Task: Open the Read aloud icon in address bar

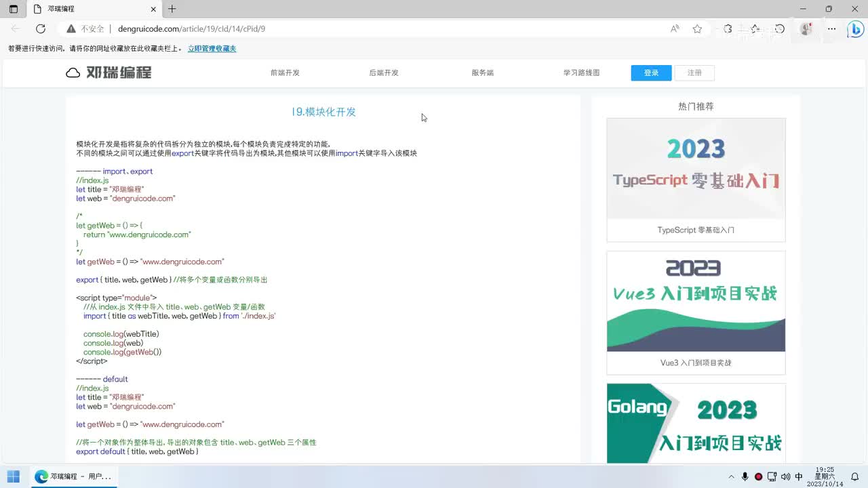Action: click(675, 28)
